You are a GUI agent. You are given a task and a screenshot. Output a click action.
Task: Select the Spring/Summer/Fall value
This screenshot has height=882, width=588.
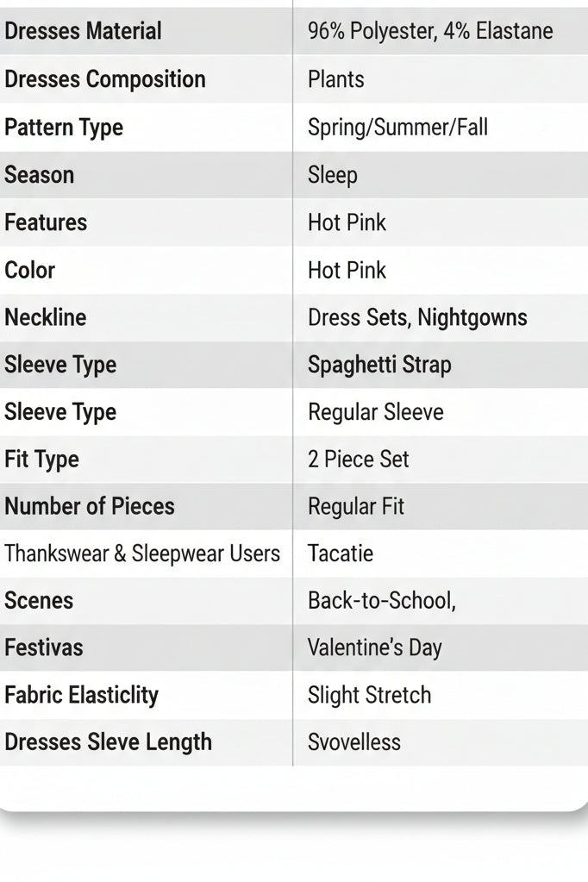[397, 128]
